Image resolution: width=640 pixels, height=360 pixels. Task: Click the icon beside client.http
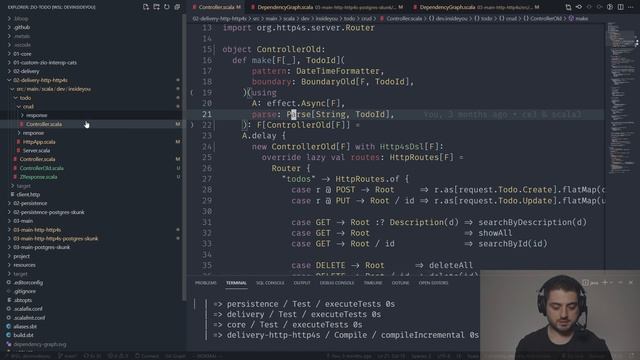point(12,195)
